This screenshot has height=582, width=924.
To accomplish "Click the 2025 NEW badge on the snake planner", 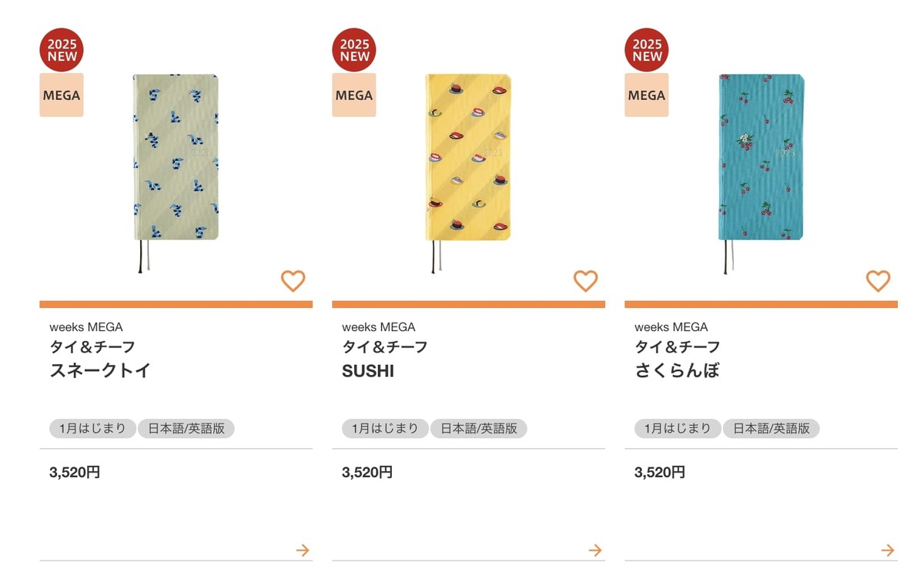I will point(62,50).
